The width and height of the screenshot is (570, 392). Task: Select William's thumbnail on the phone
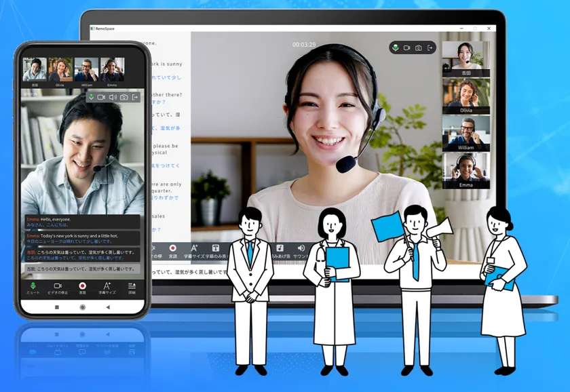85,69
